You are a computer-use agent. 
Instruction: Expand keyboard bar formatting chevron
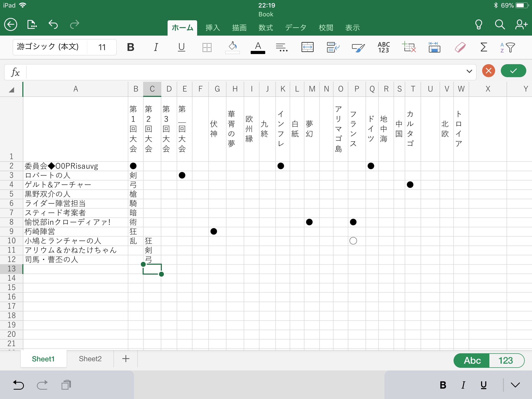coord(515,385)
